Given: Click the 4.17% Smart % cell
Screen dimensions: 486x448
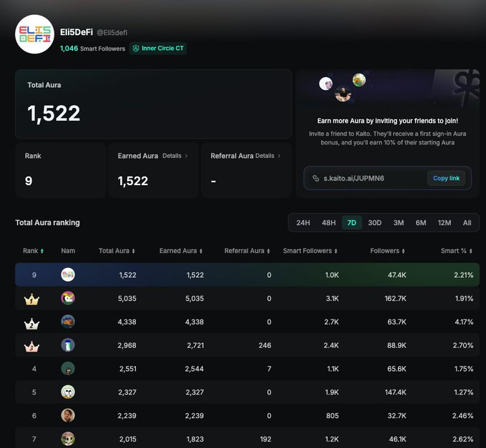Looking at the screenshot, I should point(464,322).
